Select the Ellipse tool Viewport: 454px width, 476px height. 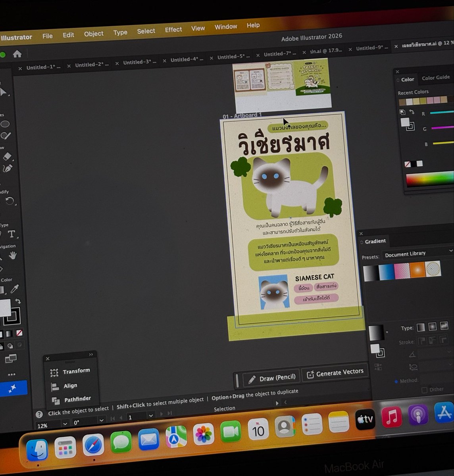(x=5, y=124)
